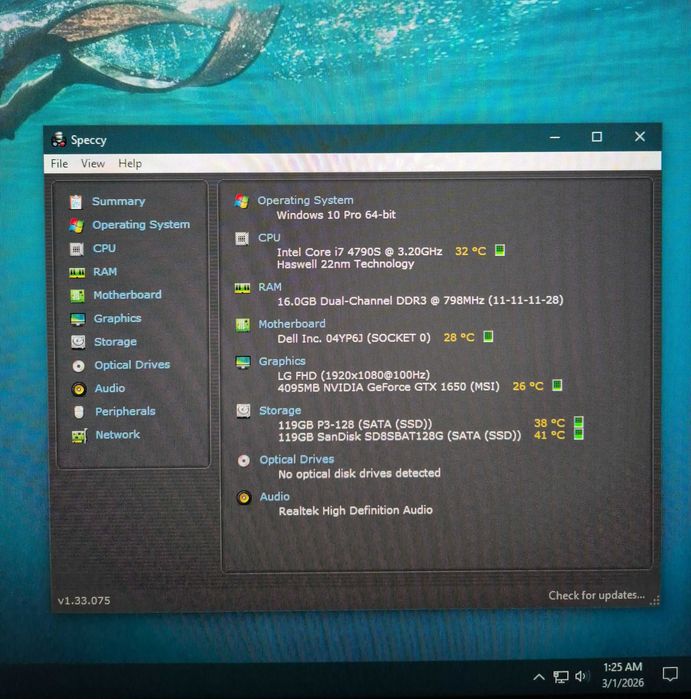Click the Network card icon in sidebar
691x699 pixels.
click(x=79, y=436)
